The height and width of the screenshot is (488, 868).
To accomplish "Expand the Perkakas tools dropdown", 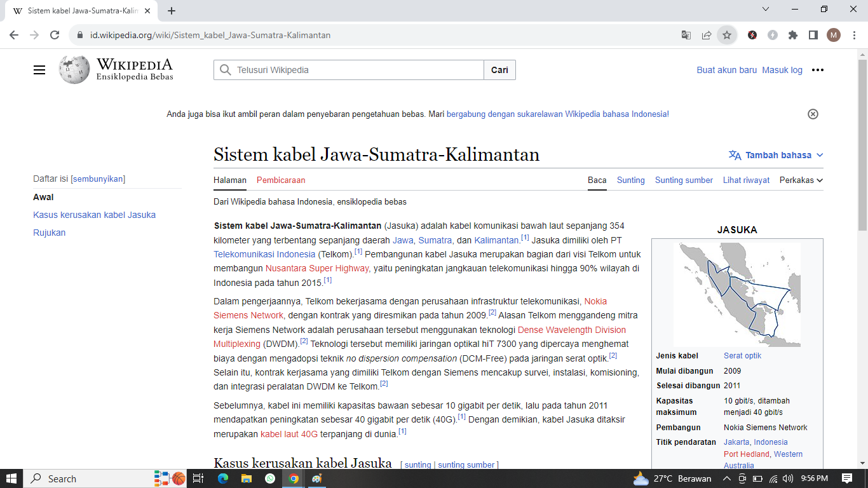I will pos(801,180).
